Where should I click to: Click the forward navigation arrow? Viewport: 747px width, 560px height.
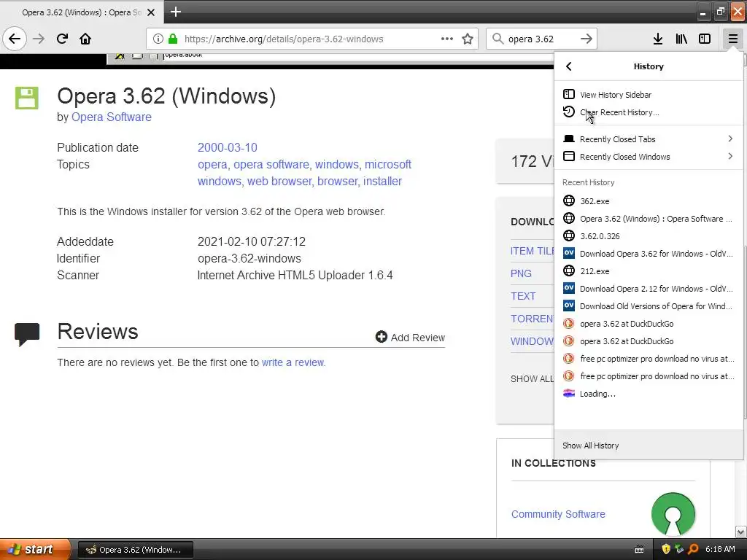coord(39,39)
